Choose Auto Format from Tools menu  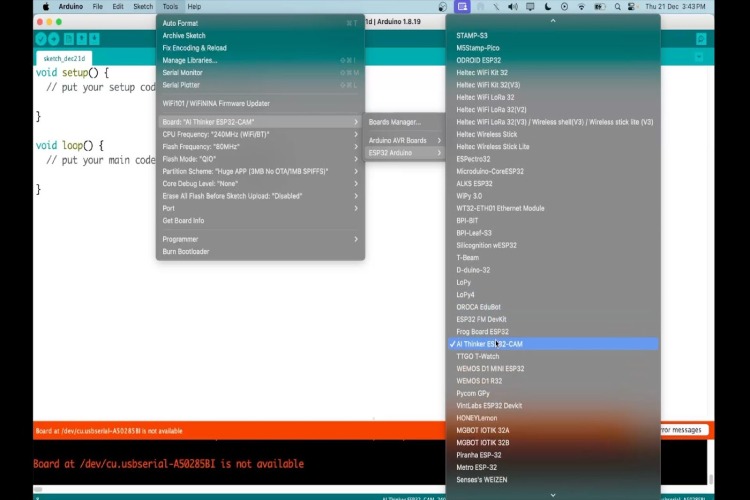click(x=260, y=23)
